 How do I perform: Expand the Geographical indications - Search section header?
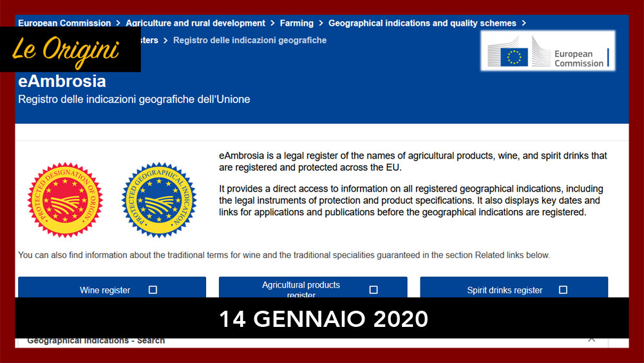[96, 340]
